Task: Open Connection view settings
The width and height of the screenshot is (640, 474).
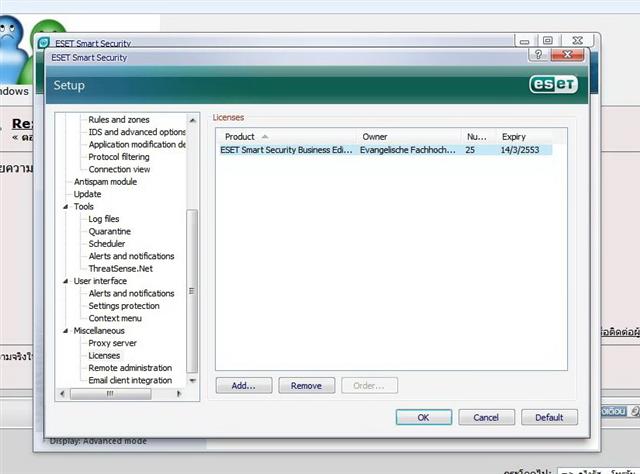Action: click(119, 169)
